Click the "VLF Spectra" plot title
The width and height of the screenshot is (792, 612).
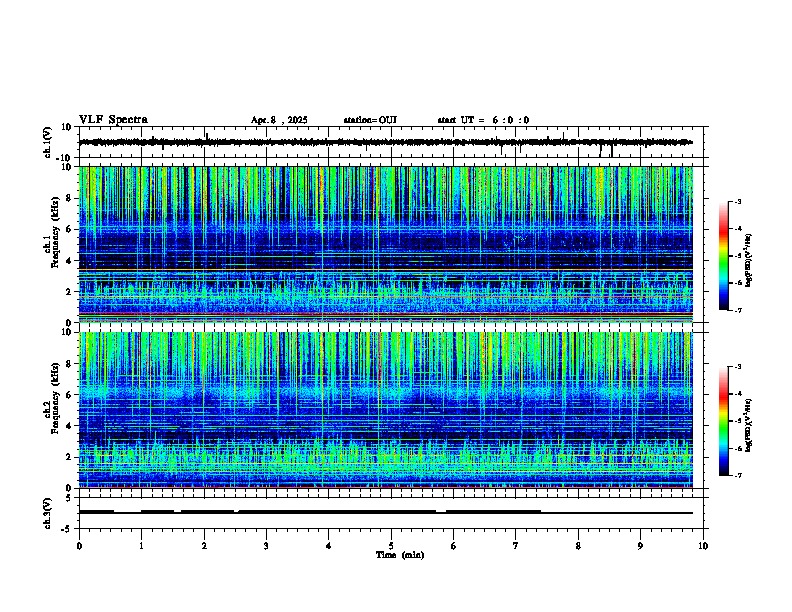point(113,120)
